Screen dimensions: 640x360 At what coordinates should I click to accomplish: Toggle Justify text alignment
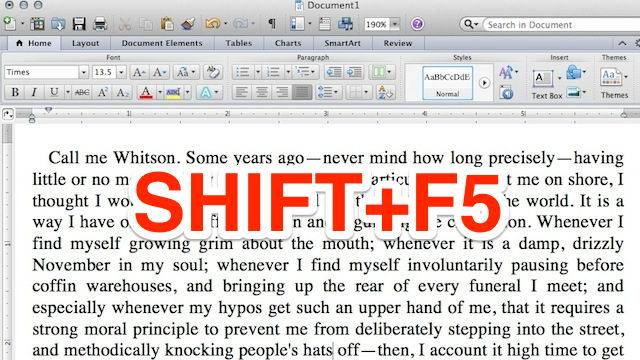[302, 93]
